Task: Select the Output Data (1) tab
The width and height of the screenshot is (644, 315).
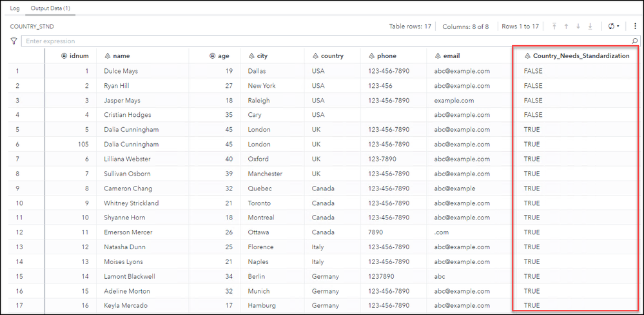Action: (x=51, y=7)
